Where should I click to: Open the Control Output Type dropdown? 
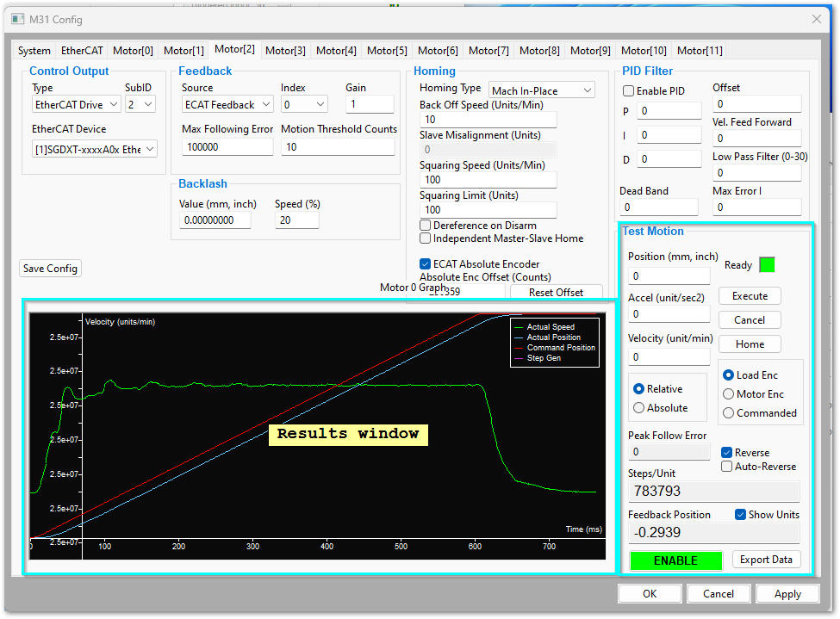click(76, 104)
